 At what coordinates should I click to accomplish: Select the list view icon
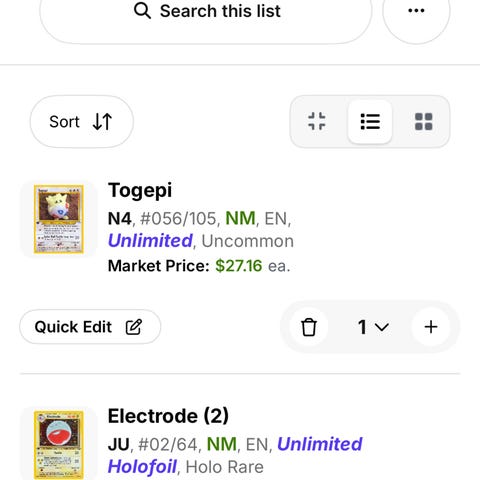click(x=370, y=121)
